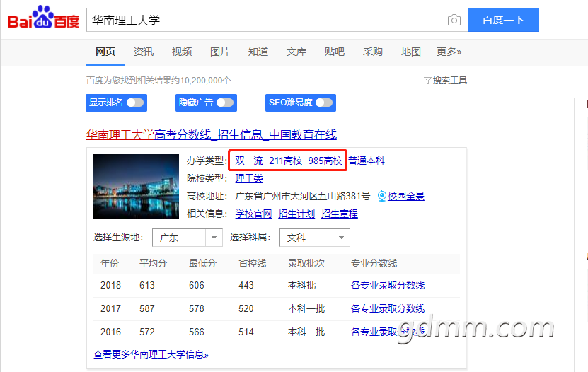
Task: Open the 校园全景 link
Action: tap(405, 196)
